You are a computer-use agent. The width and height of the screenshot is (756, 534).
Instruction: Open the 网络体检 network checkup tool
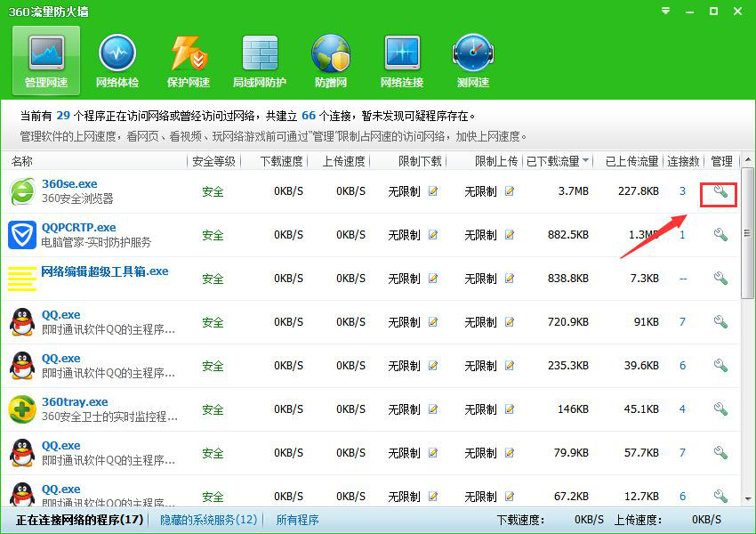click(117, 61)
